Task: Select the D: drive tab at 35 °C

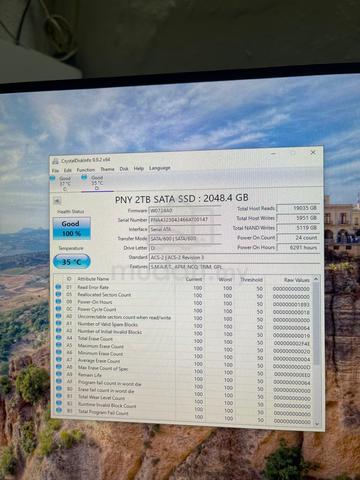Action: click(x=96, y=183)
